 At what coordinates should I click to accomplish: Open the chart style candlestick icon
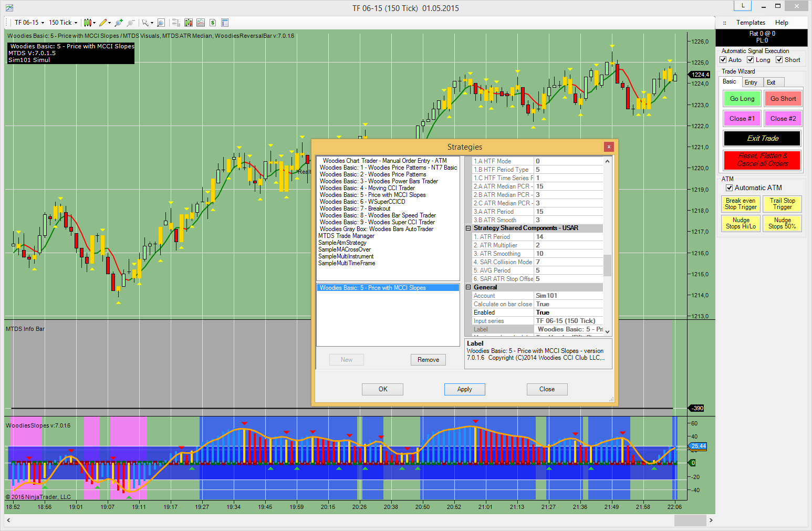(x=87, y=23)
